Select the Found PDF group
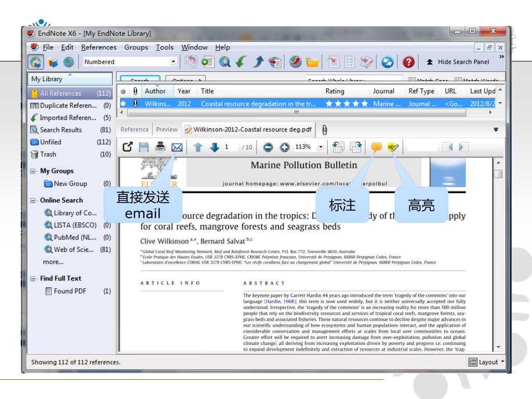This screenshot has width=532, height=399. [x=78, y=291]
